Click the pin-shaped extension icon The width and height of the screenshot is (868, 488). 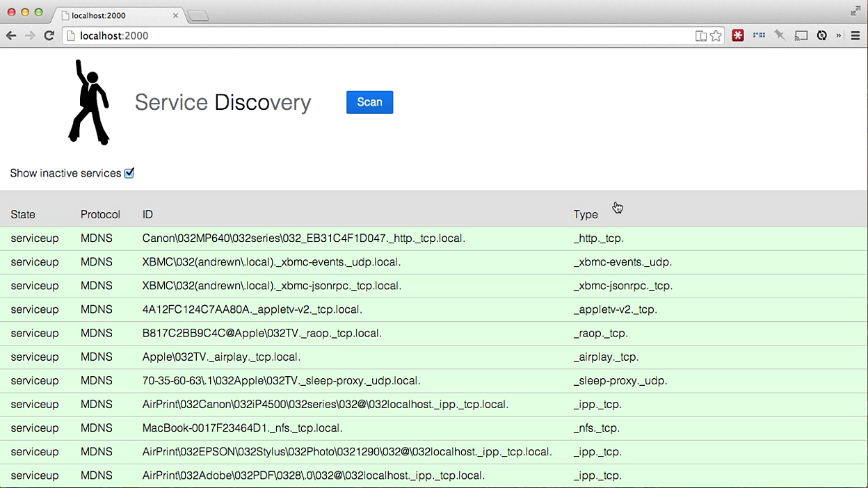pyautogui.click(x=780, y=35)
